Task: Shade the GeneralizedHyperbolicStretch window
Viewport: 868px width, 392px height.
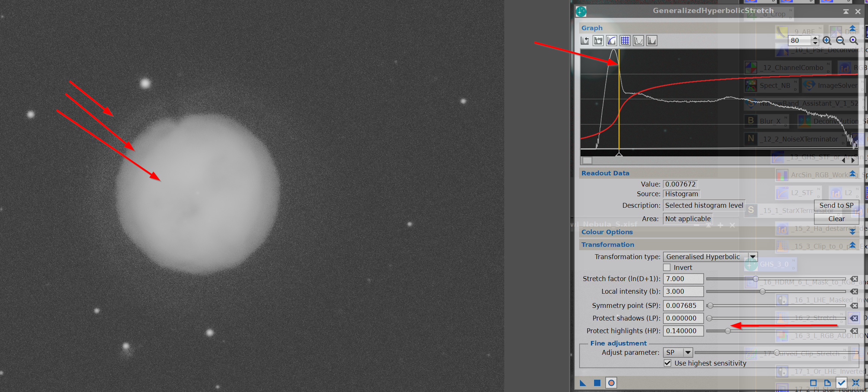Action: [846, 12]
